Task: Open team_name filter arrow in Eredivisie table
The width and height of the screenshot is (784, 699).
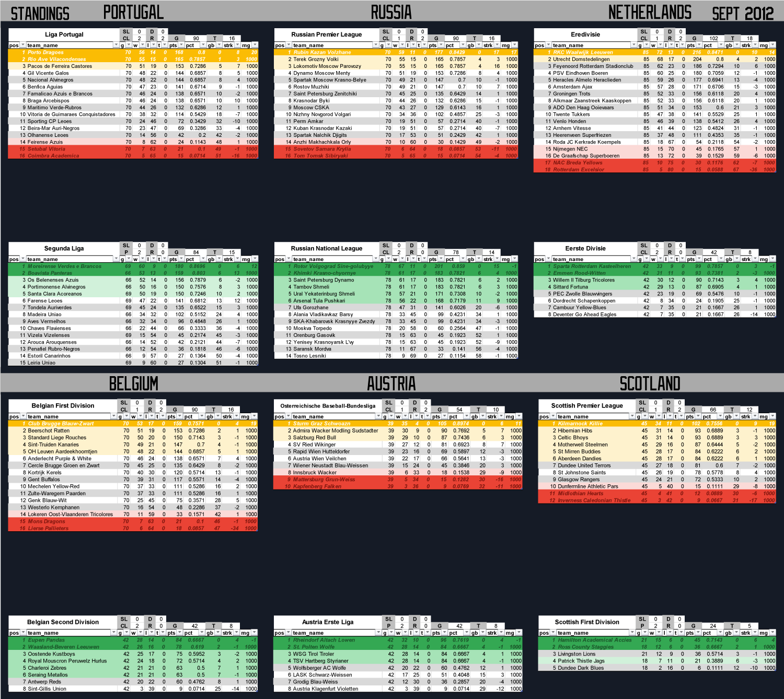Action: point(634,45)
